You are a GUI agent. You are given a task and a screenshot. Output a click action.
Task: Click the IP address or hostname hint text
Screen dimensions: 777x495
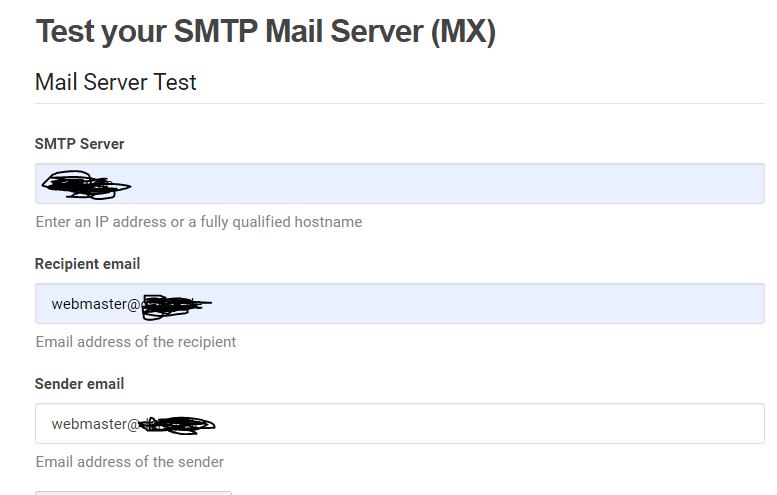coord(198,222)
